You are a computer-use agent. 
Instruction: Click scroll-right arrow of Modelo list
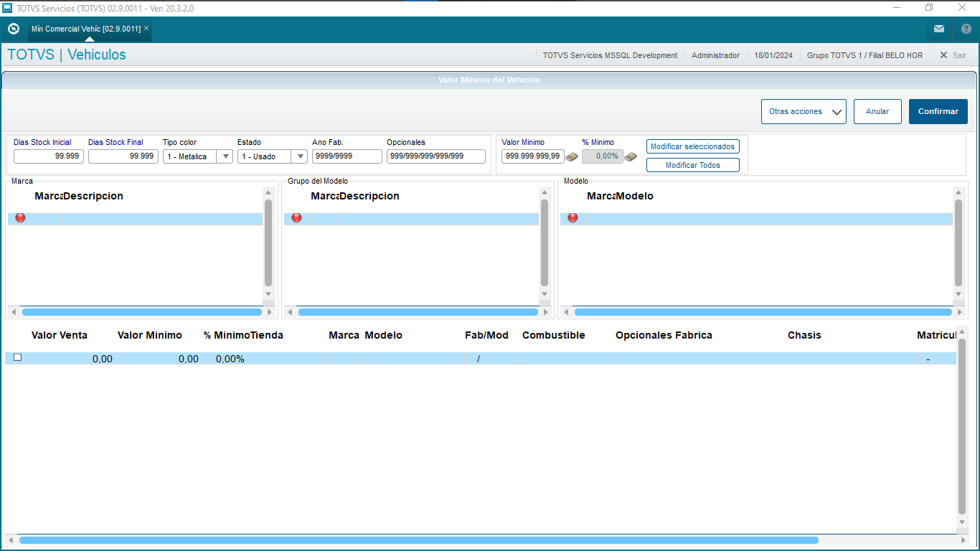point(960,312)
